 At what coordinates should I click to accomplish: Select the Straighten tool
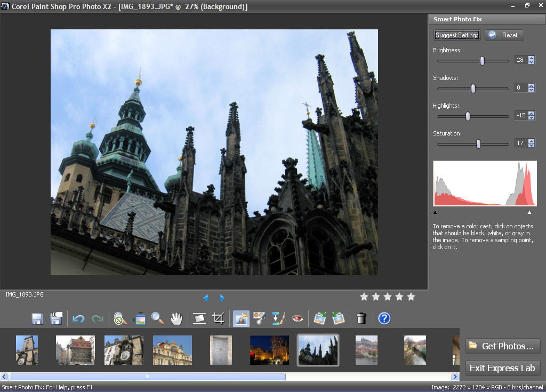(199, 318)
